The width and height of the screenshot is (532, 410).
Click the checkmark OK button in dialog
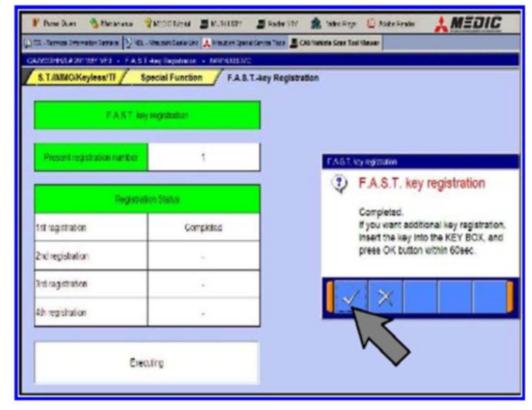click(350, 297)
